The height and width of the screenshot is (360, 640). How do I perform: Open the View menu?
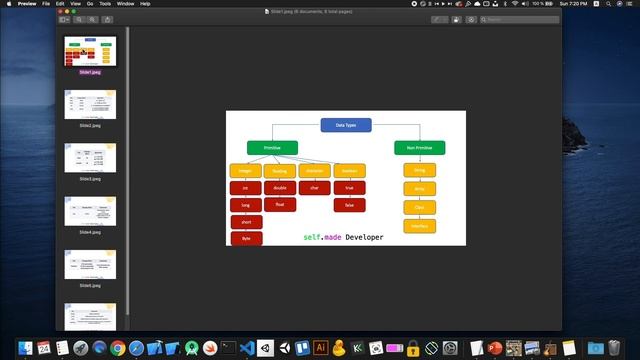point(76,4)
